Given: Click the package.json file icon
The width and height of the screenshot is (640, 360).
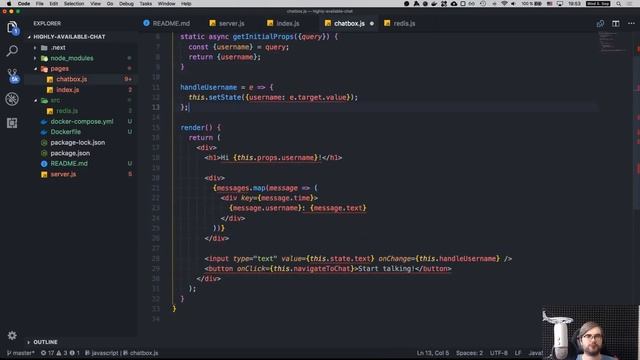Looking at the screenshot, I should click(44, 153).
